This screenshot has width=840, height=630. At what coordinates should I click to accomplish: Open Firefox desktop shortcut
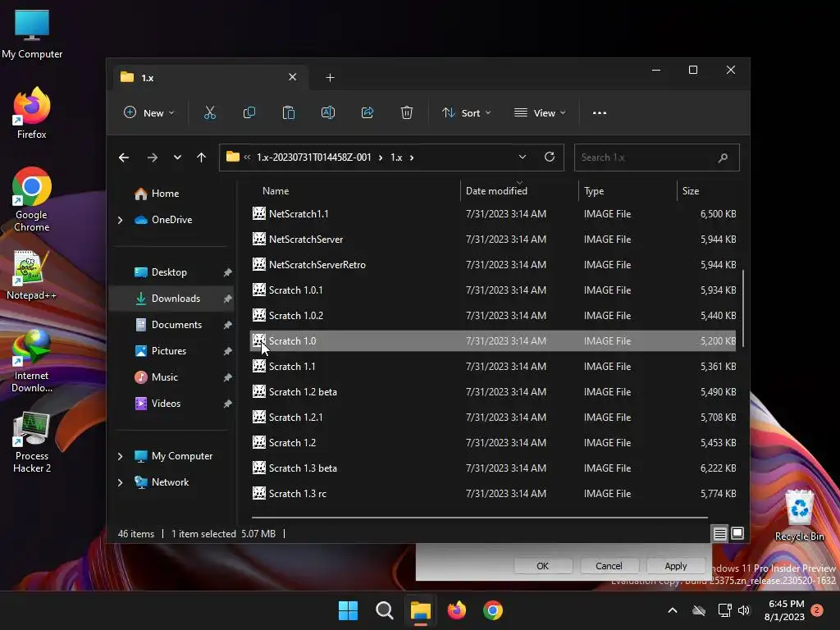32,113
